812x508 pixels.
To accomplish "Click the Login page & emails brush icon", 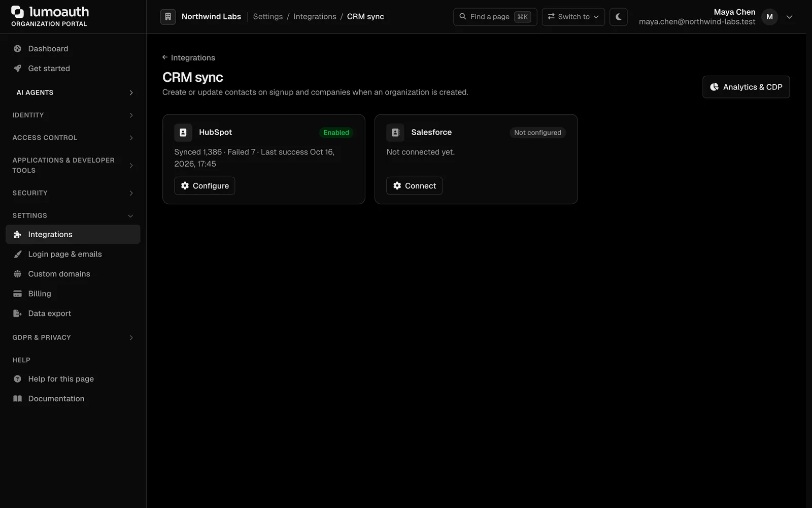I will pos(18,255).
